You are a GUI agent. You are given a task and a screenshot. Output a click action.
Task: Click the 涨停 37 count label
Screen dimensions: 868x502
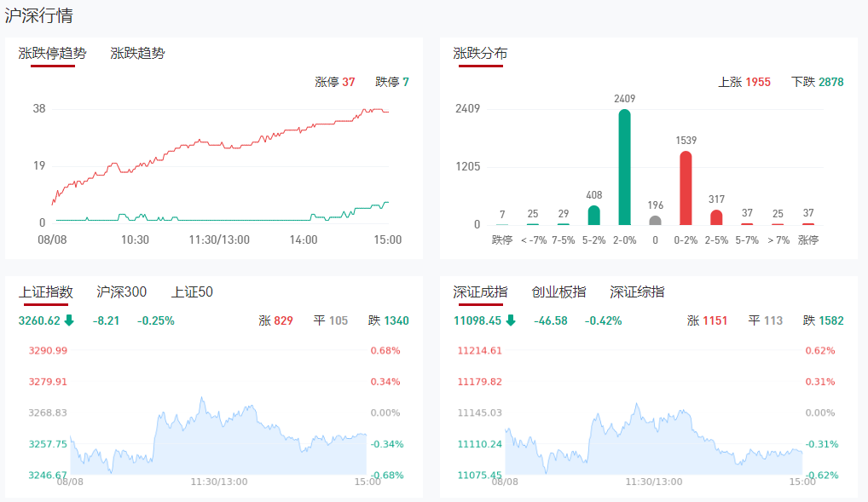tap(334, 83)
